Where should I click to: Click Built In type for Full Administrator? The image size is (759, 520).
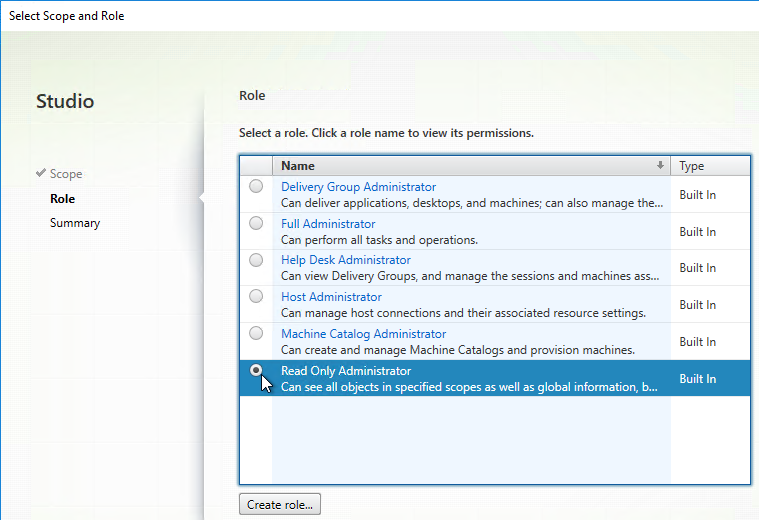click(x=698, y=232)
